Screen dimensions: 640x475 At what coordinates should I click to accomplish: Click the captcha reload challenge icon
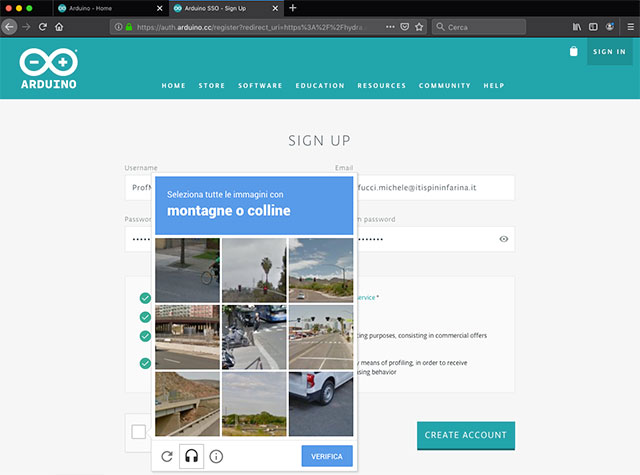(167, 456)
